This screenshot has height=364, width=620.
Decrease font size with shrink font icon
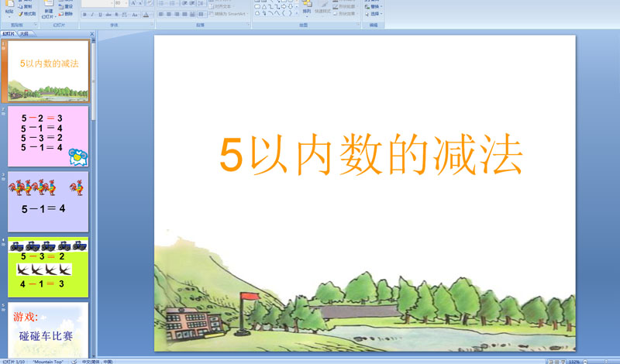point(140,3)
